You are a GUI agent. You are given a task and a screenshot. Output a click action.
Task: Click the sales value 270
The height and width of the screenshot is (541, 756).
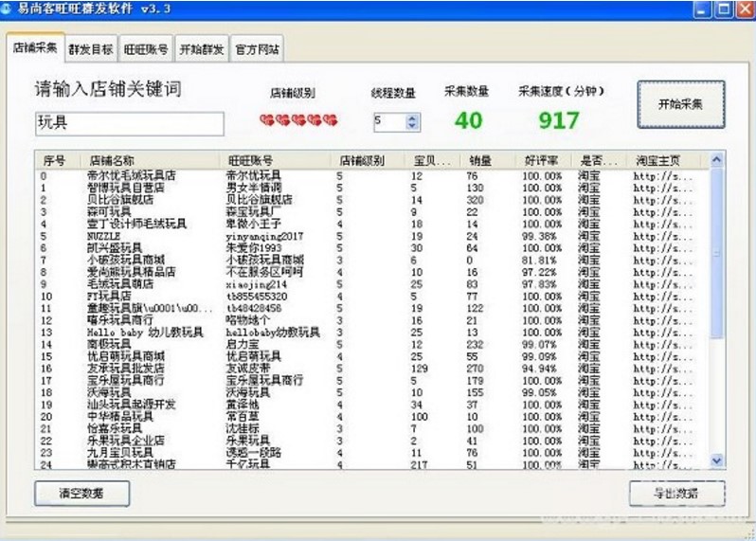coord(475,369)
